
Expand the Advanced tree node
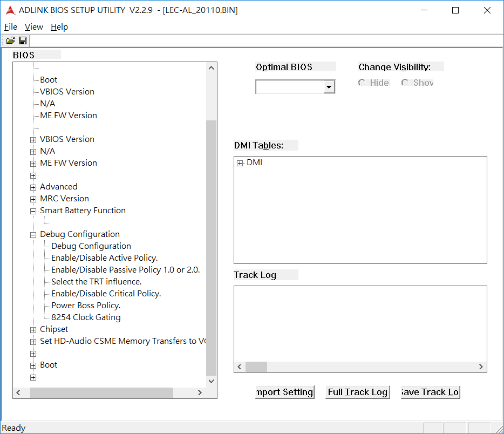tap(33, 187)
